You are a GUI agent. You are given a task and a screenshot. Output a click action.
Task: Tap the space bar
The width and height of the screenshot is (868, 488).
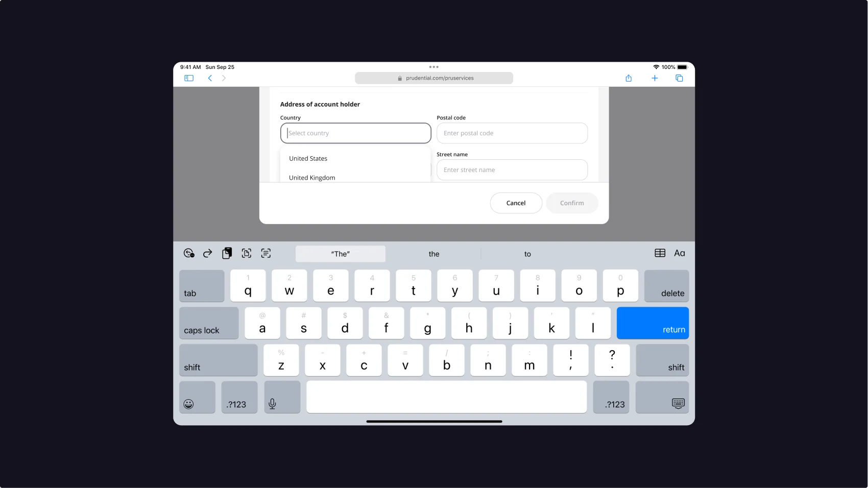[447, 397]
